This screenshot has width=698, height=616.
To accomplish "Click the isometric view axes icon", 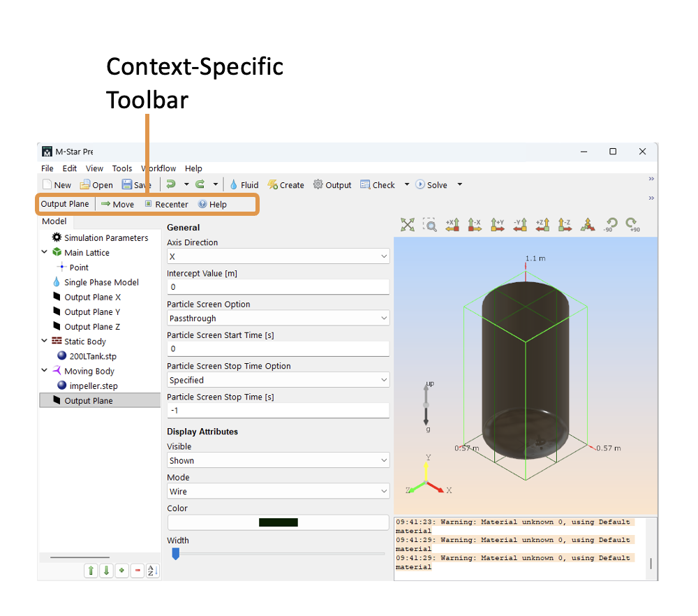I will (x=588, y=224).
